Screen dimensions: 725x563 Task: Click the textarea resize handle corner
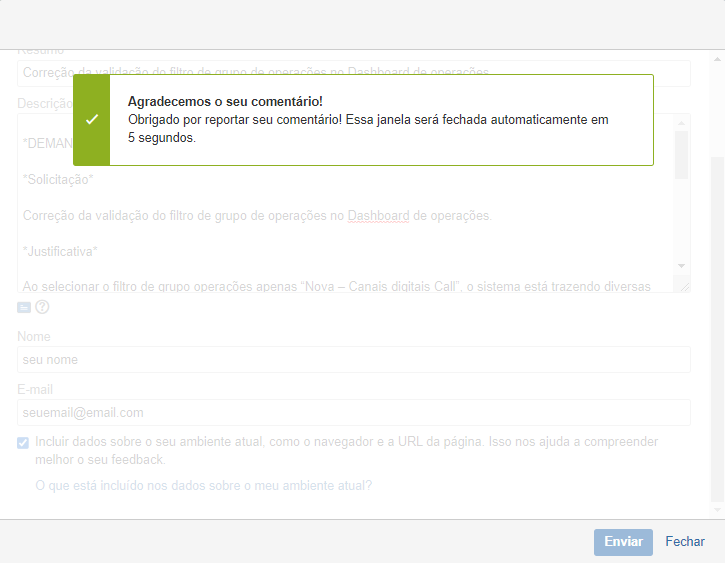click(x=684, y=287)
